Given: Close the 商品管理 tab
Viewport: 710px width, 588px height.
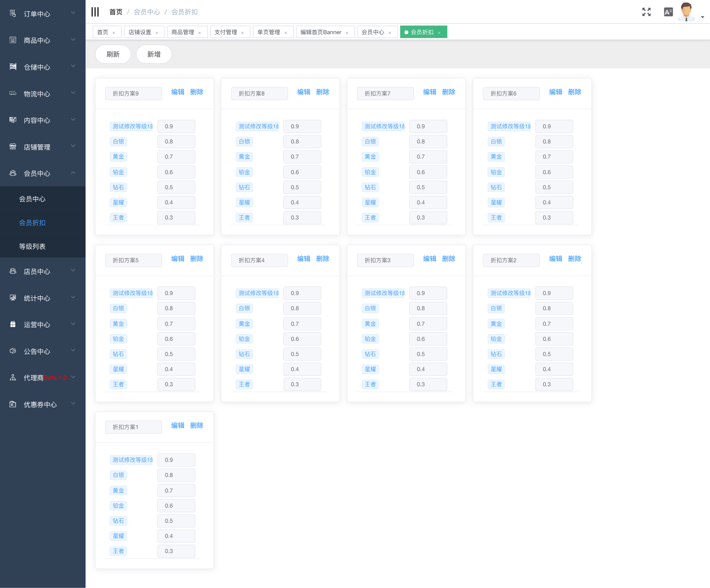Looking at the screenshot, I should click(x=200, y=33).
